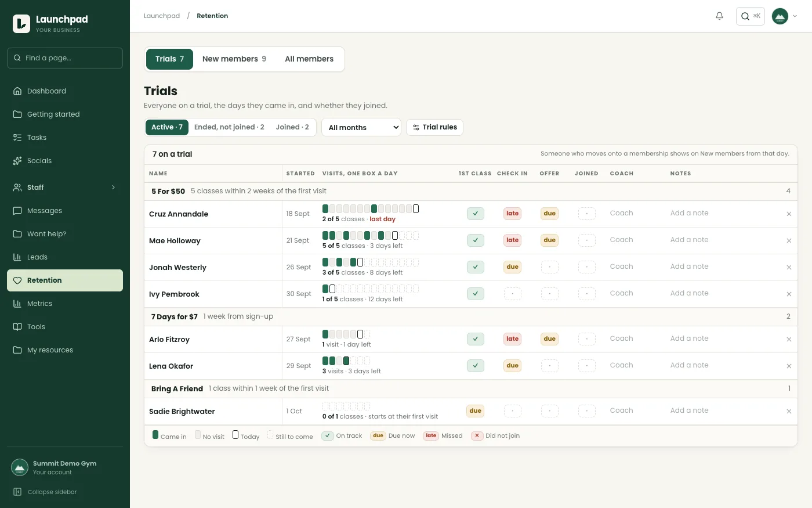The image size is (812, 508).
Task: Open the Tasks page
Action: 65,138
